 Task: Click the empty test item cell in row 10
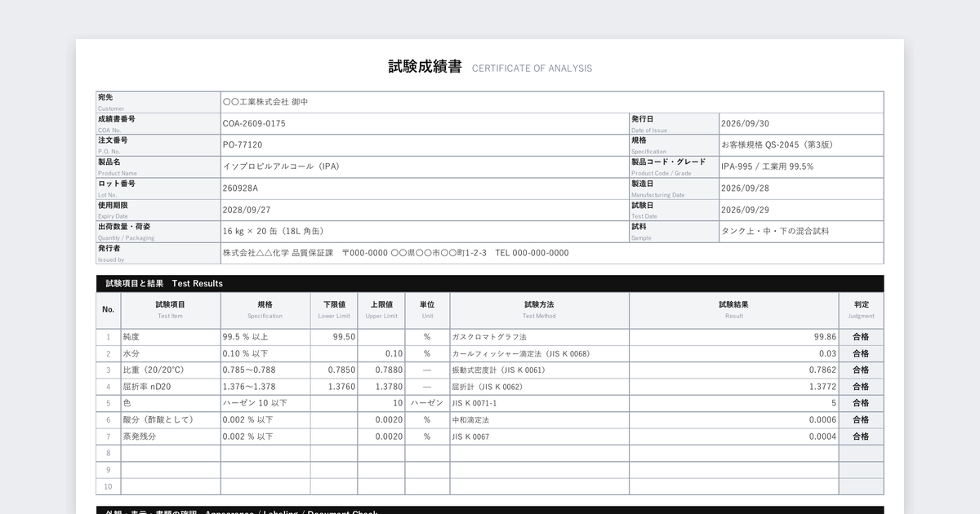pyautogui.click(x=171, y=486)
